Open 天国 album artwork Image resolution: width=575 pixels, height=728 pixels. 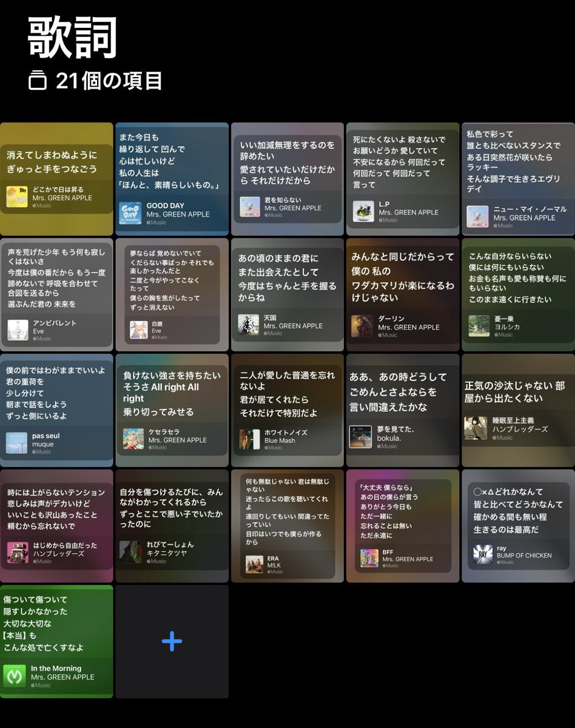click(x=248, y=325)
